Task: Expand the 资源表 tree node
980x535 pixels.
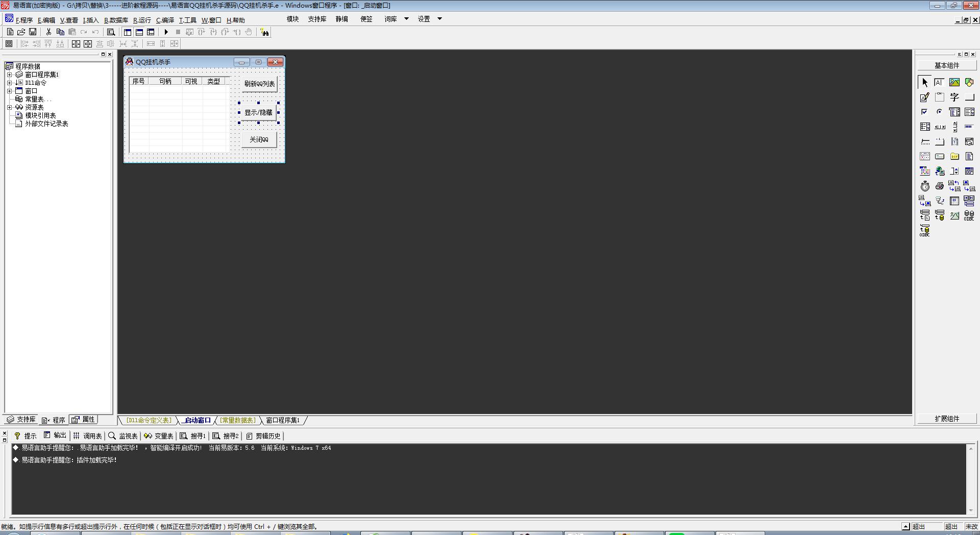Action: [x=9, y=107]
